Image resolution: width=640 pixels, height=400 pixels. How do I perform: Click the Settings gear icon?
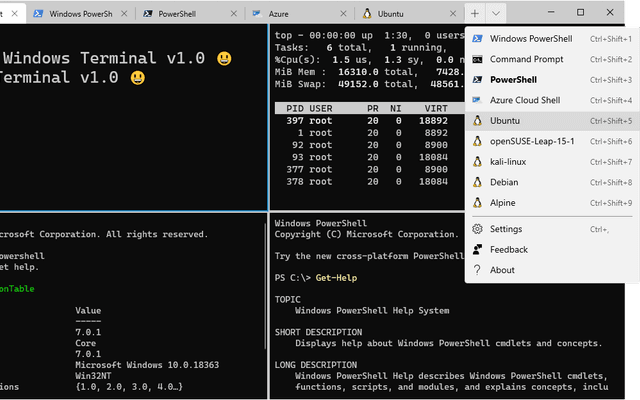[477, 229]
